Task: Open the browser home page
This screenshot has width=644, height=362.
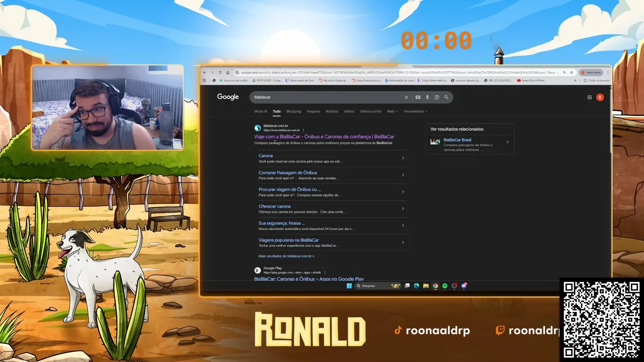Action: [228, 72]
